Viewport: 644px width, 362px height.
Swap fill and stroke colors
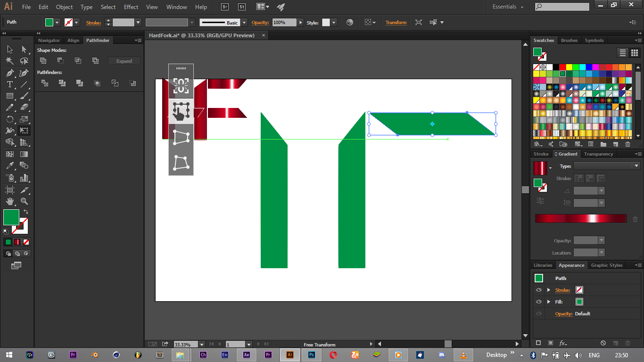tap(26, 212)
